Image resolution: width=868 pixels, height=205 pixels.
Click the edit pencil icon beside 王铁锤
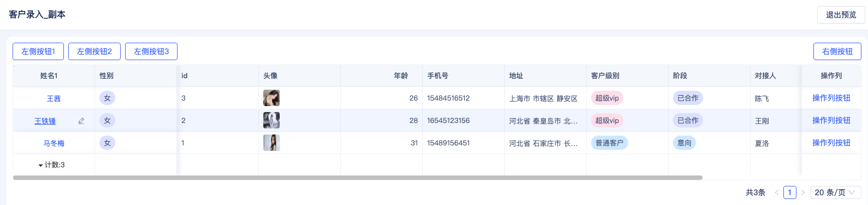tap(81, 121)
